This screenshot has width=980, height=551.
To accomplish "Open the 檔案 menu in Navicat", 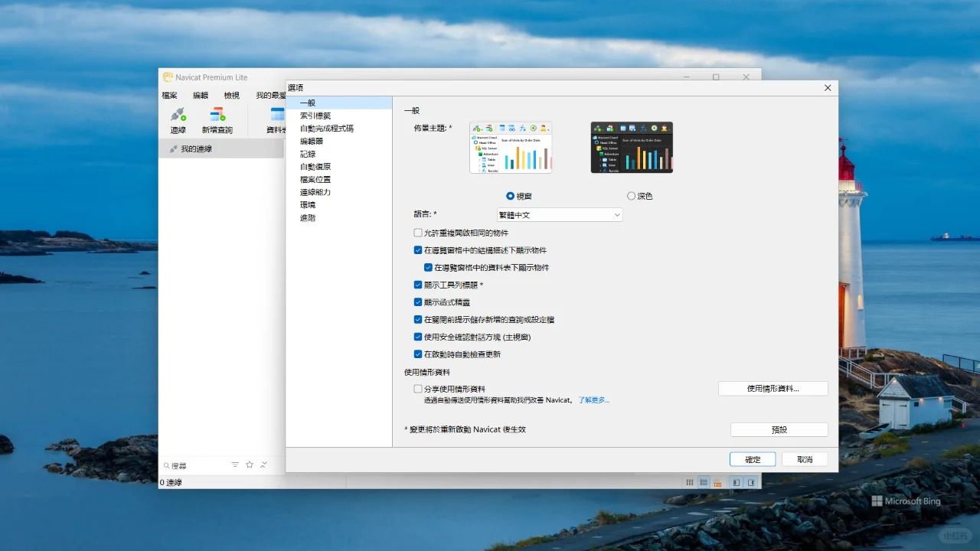I will point(169,96).
